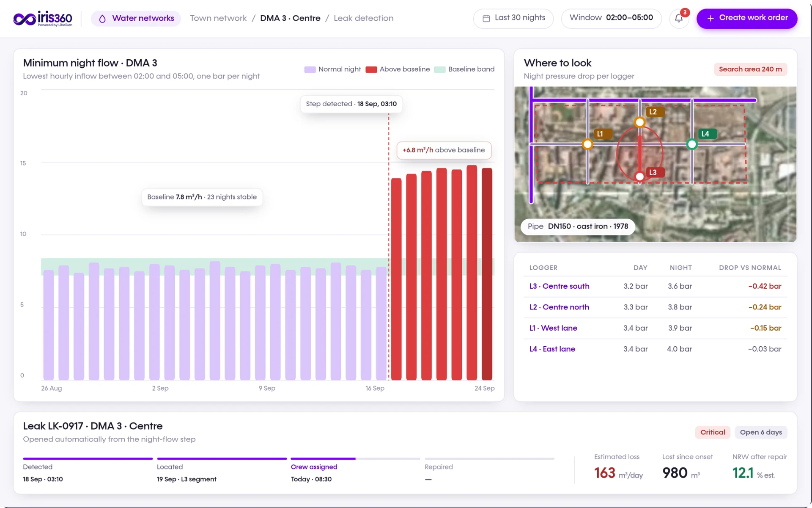Go to DMA 3 · Centre breadcrumb
The image size is (812, 508).
coord(290,18)
